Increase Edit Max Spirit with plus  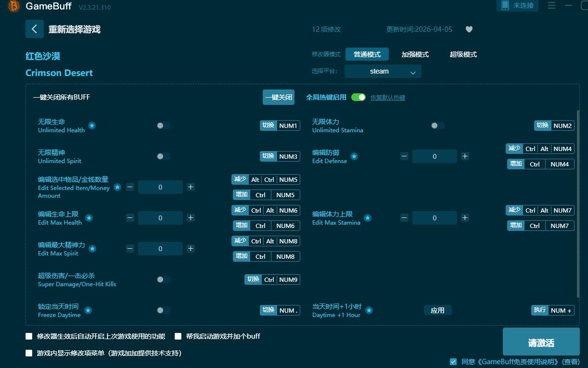click(191, 249)
